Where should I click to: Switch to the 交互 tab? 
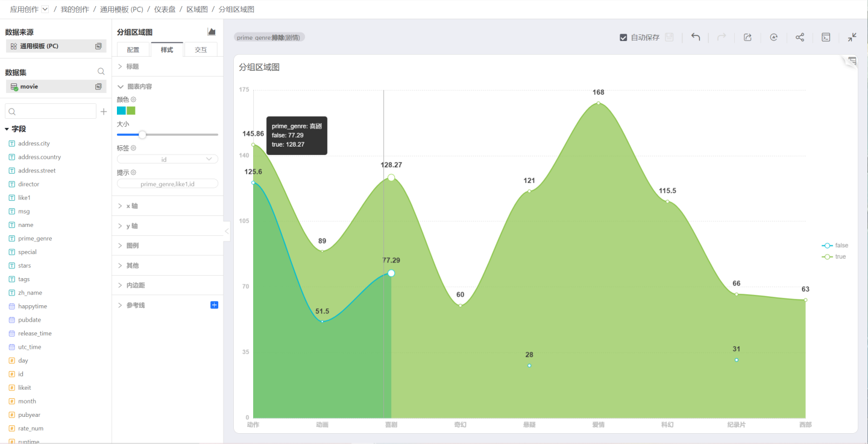coord(201,50)
